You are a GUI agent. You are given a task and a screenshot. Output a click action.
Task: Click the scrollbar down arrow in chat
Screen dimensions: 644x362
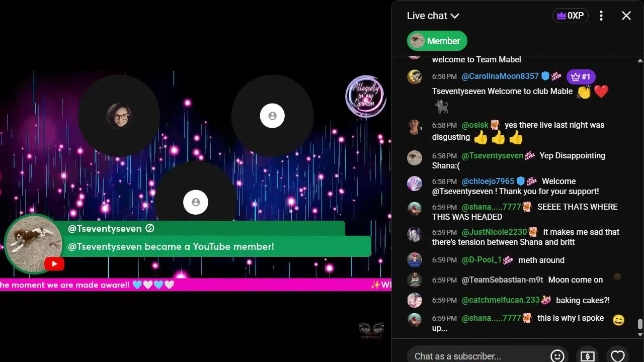pyautogui.click(x=640, y=334)
